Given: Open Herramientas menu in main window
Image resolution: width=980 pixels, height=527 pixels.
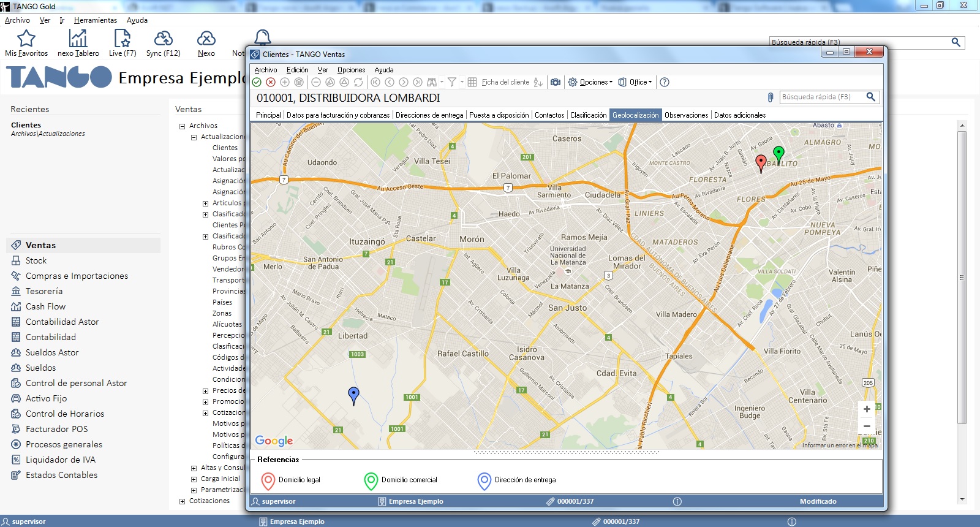Looking at the screenshot, I should tap(96, 20).
